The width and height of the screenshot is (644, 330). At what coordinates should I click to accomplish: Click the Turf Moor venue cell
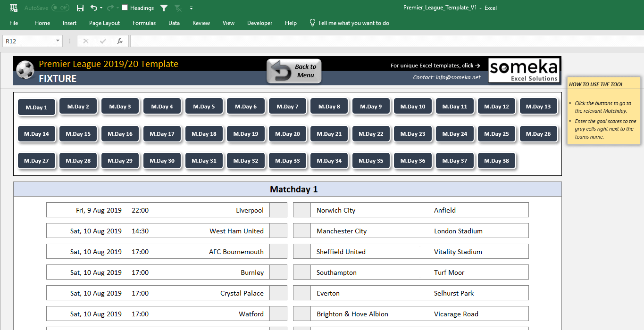(x=449, y=272)
